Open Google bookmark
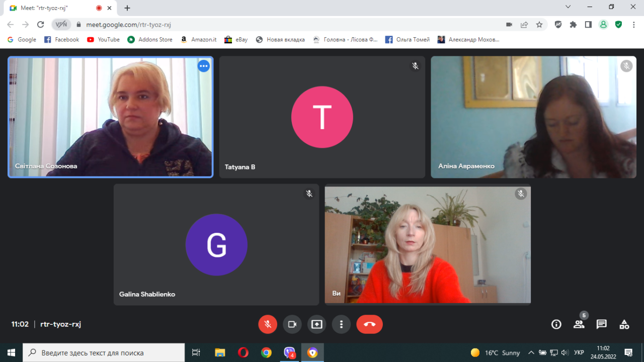644x362 pixels. pyautogui.click(x=22, y=40)
